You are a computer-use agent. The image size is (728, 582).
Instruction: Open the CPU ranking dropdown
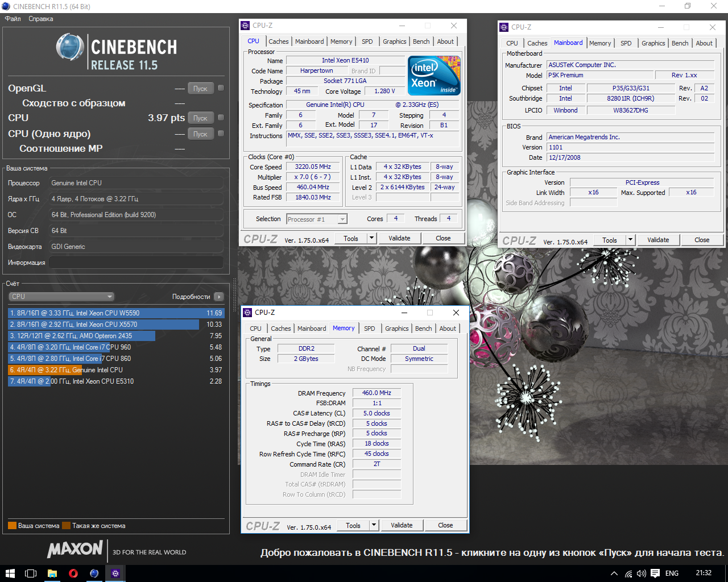pyautogui.click(x=61, y=297)
